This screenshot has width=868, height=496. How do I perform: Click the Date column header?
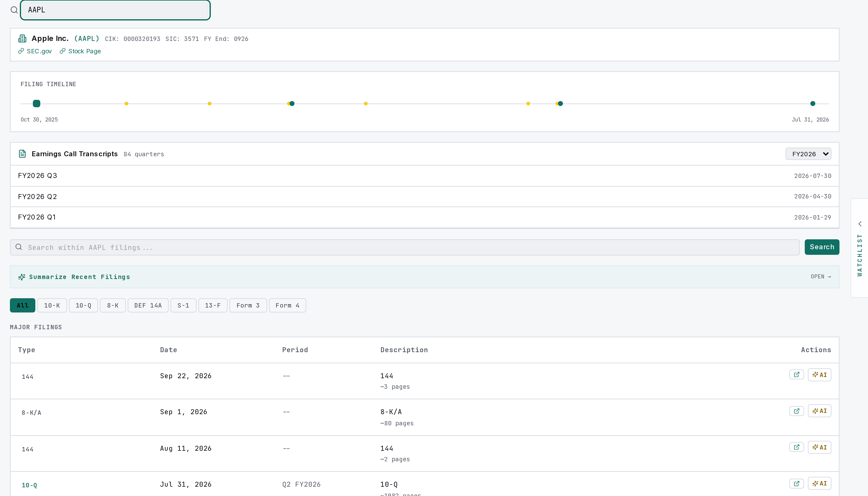(168, 350)
